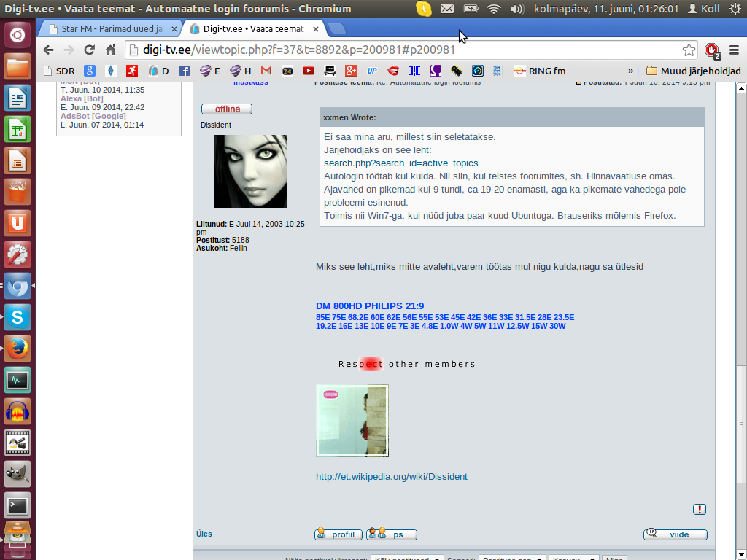The width and height of the screenshot is (747, 560).
Task: Expand the bookmarks overflow chevron
Action: 630,71
